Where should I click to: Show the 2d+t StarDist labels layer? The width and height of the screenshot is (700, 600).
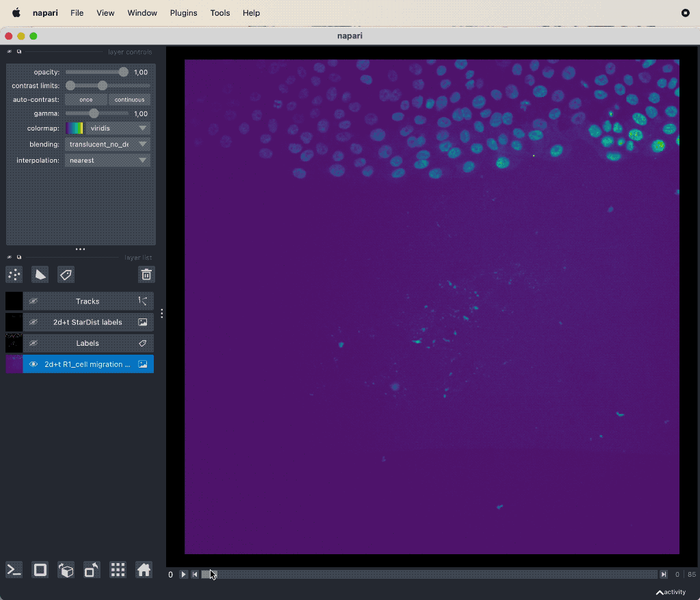[x=33, y=322]
